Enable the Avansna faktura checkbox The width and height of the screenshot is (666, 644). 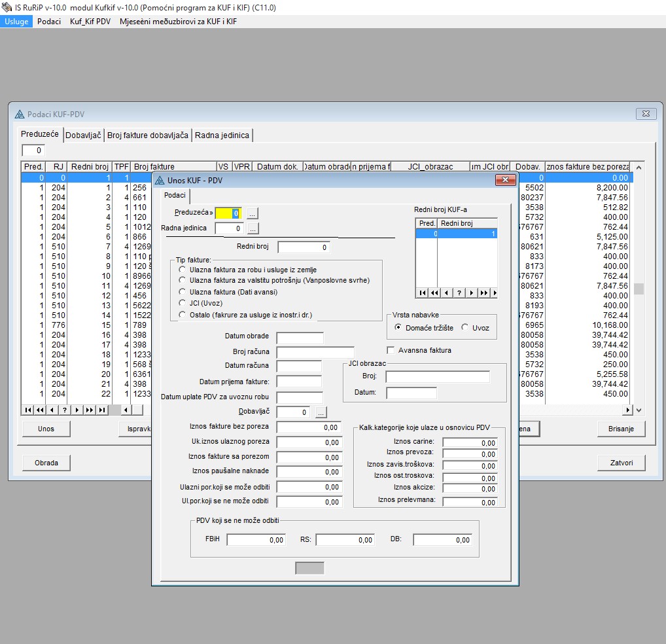[x=391, y=350]
